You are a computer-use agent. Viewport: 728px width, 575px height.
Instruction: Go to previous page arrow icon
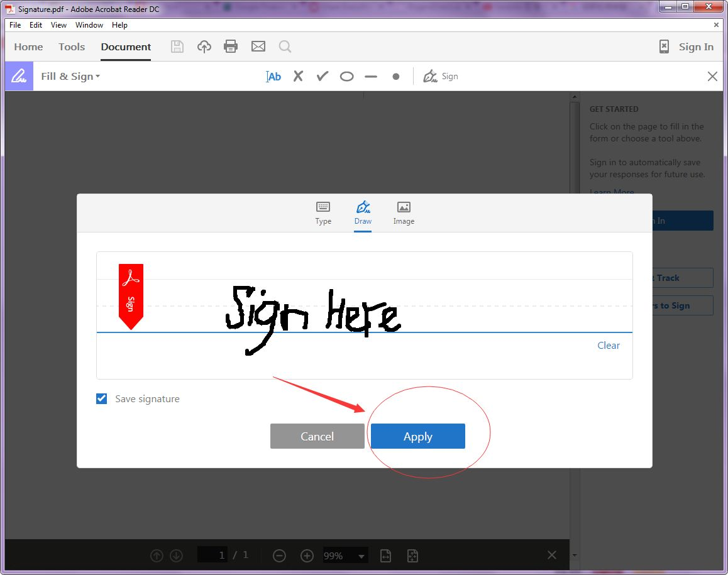[157, 556]
